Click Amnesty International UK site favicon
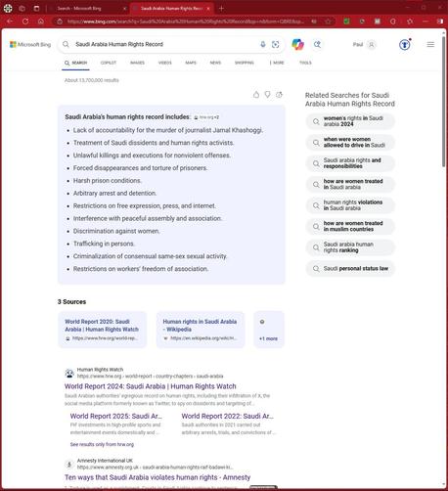Screen dimensions: 448x491 point(69,464)
